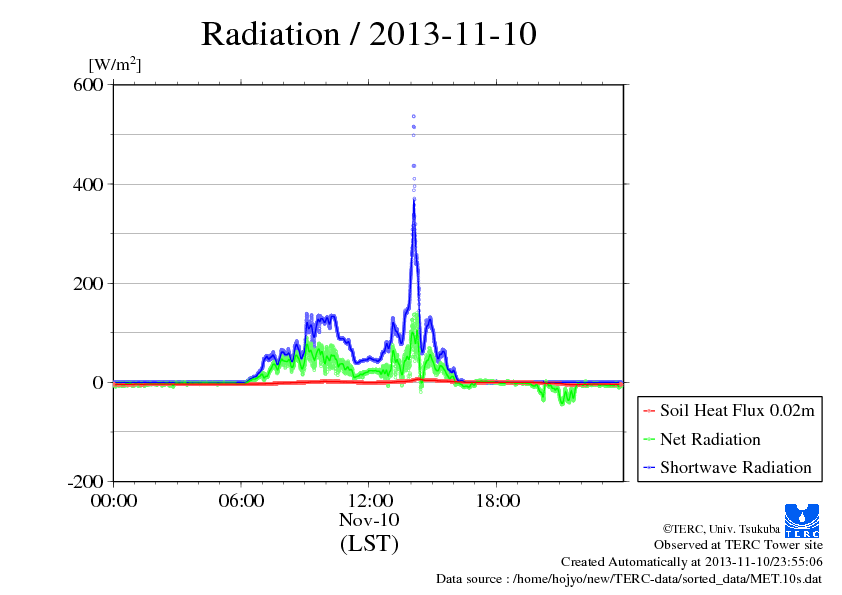Click the 'Data source' file path line

(x=629, y=579)
